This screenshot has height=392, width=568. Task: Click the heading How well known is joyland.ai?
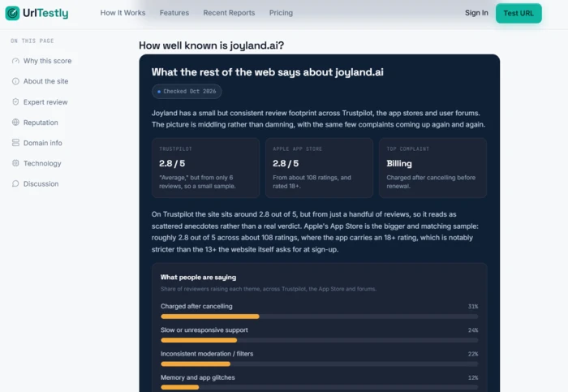[x=211, y=45]
